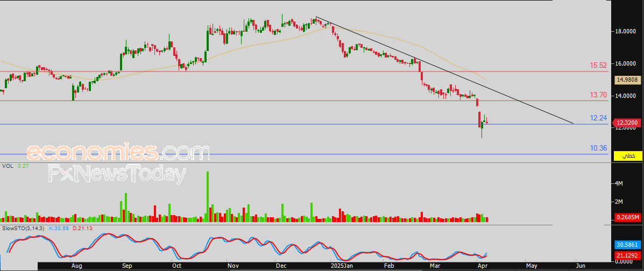Image resolution: width=644 pixels, height=271 pixels.
Task: Click the tallest green volume bar in October
Action: pos(208,197)
